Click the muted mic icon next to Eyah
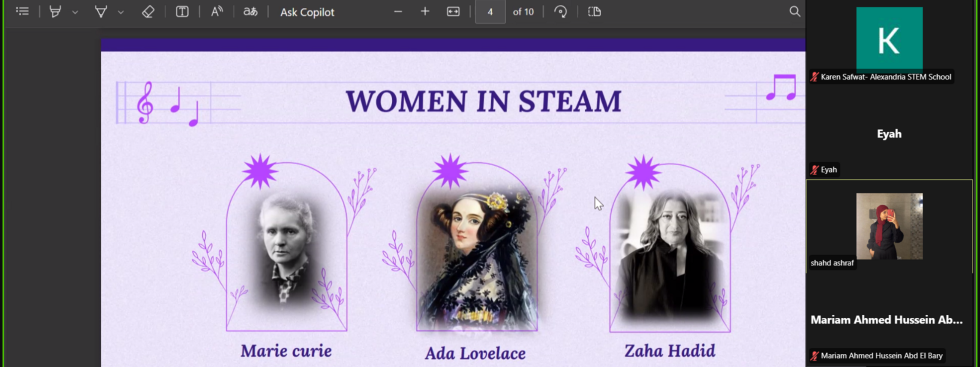980x367 pixels. [815, 170]
